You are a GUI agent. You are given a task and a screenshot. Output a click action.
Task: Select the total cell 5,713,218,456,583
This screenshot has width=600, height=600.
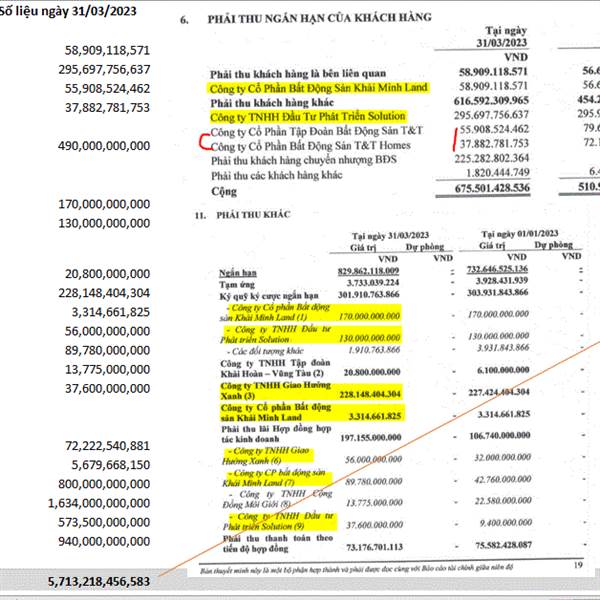pos(99,582)
